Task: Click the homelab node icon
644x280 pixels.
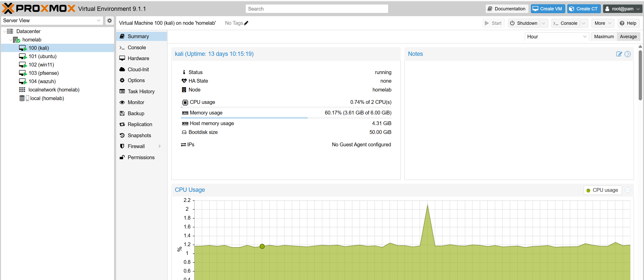Action: (17, 40)
